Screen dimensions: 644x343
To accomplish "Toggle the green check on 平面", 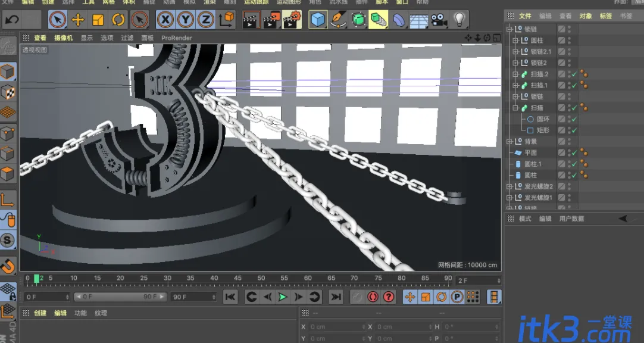I will (574, 153).
